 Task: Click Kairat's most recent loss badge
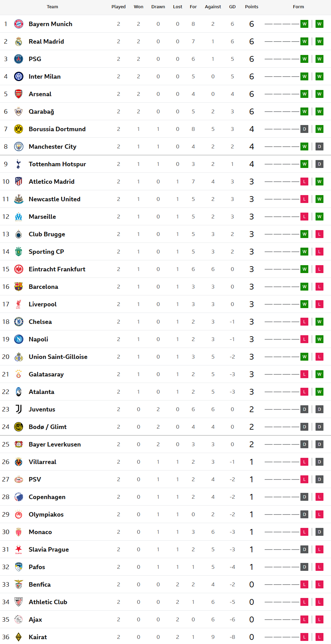coord(319,637)
